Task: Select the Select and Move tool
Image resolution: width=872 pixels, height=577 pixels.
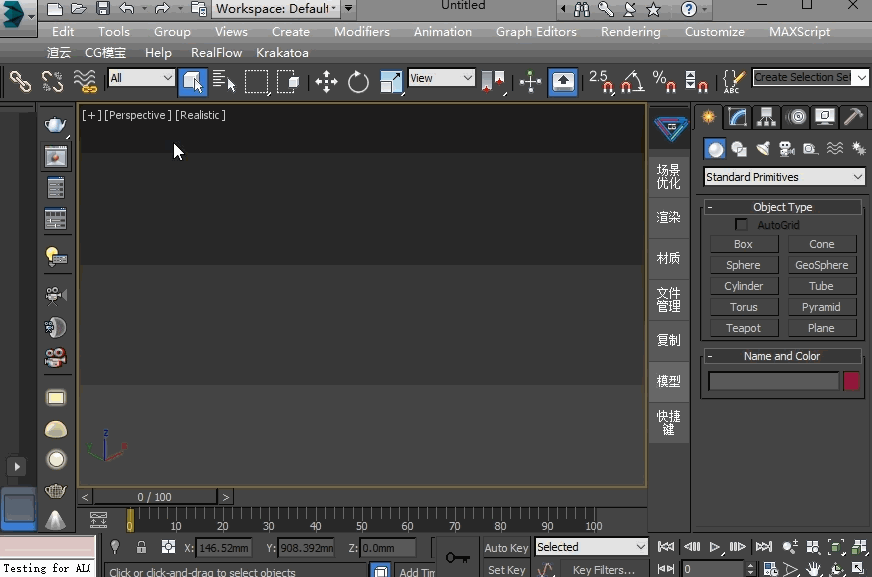Action: [x=325, y=82]
